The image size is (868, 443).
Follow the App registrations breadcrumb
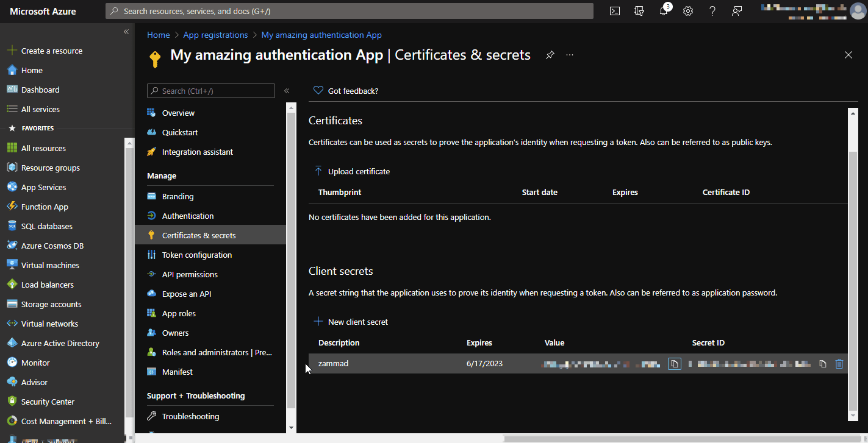(215, 35)
